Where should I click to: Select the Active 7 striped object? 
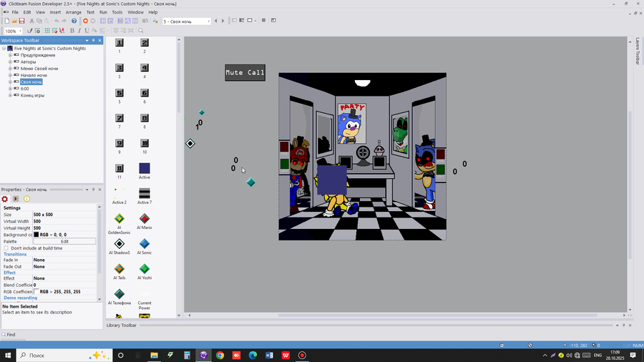(144, 193)
